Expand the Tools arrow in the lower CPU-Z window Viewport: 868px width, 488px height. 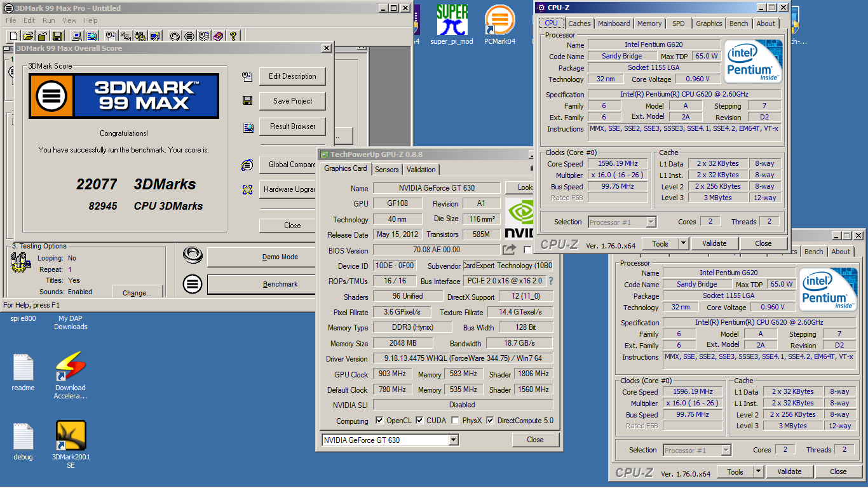point(758,471)
